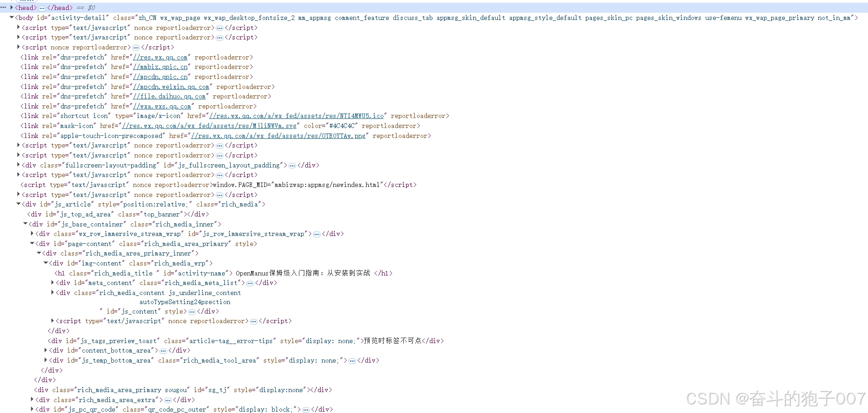Viewport: 868px width, 413px height.
Task: Click ellipsis inside the head element
Action: click(x=42, y=8)
